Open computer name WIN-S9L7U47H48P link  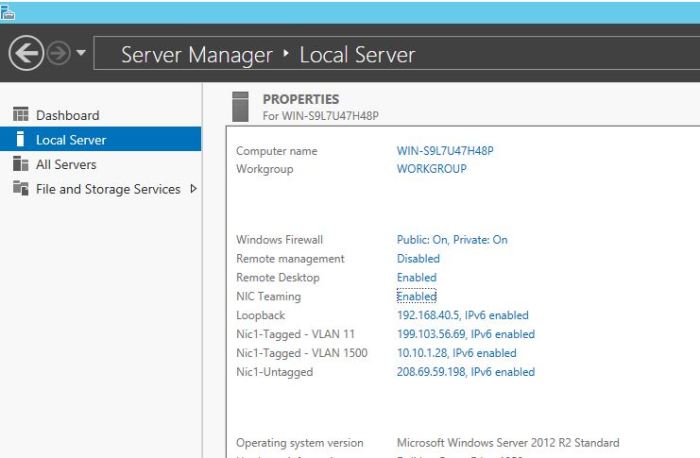[x=445, y=151]
